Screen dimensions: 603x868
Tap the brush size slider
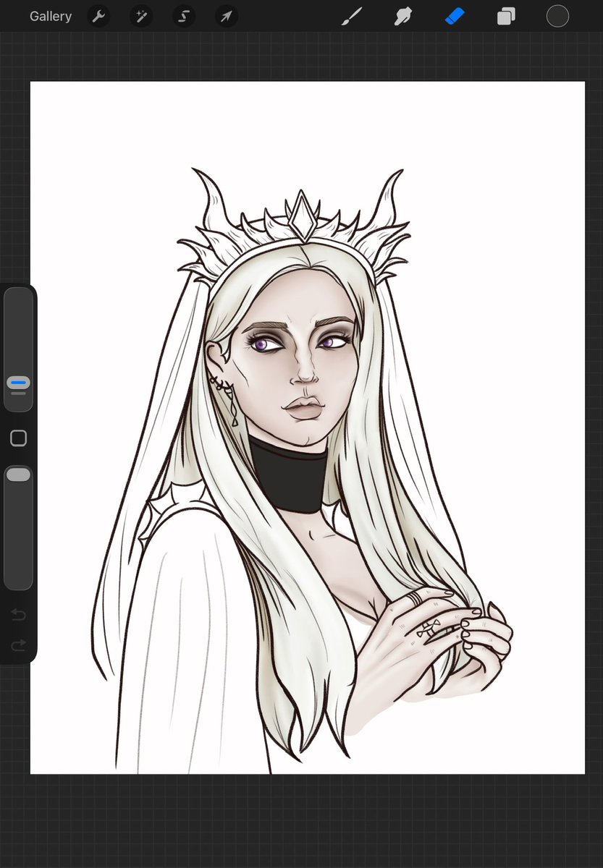tap(18, 349)
